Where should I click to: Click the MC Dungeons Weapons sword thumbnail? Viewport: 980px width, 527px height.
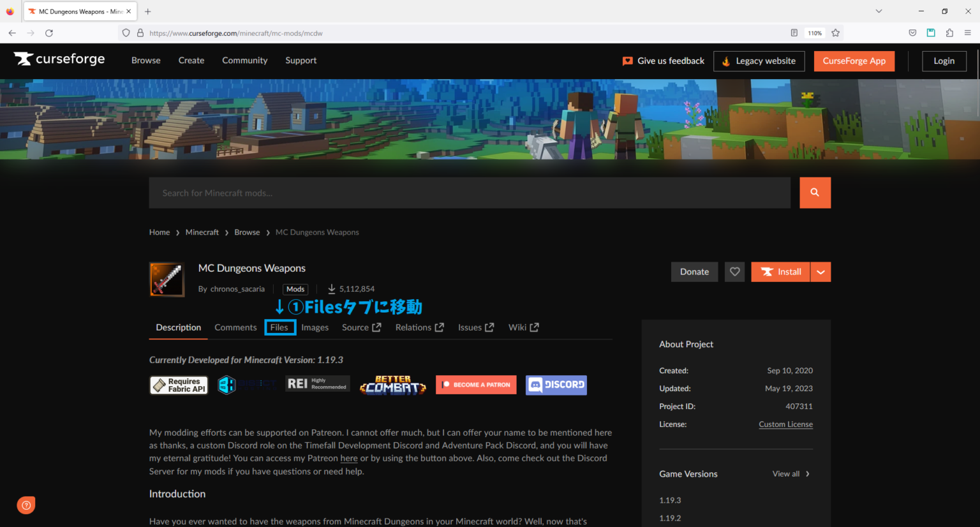[x=167, y=279]
